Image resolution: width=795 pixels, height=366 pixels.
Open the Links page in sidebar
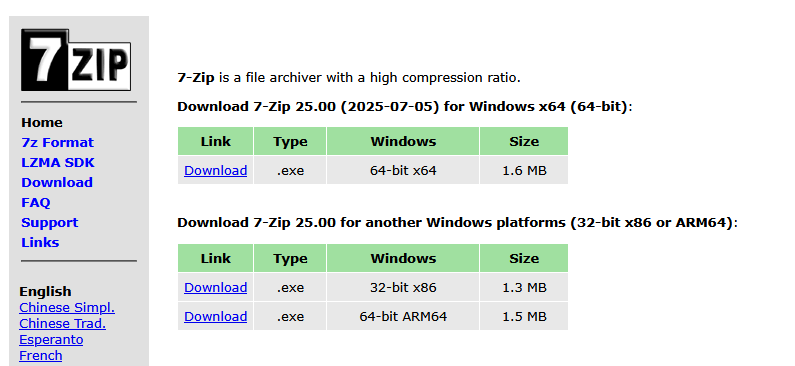pyautogui.click(x=40, y=243)
